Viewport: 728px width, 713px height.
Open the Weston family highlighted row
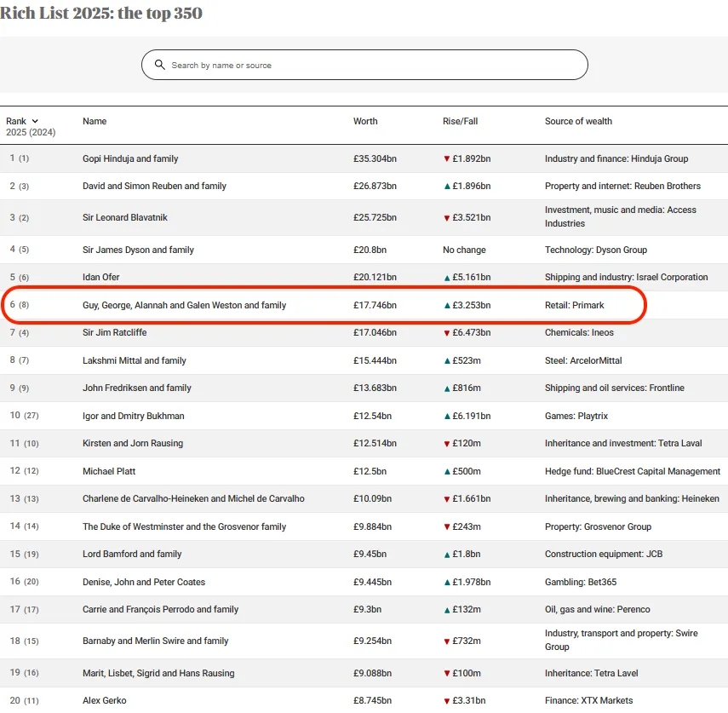pyautogui.click(x=184, y=305)
